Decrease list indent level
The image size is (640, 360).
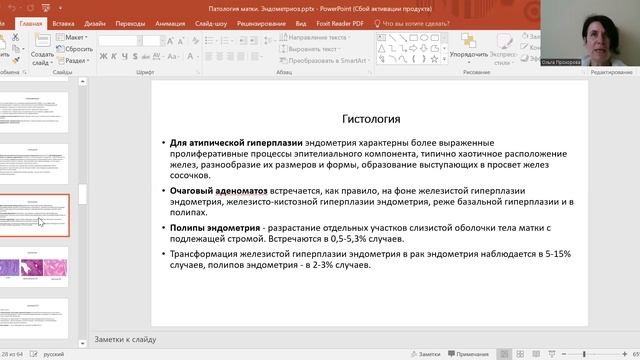(x=243, y=41)
